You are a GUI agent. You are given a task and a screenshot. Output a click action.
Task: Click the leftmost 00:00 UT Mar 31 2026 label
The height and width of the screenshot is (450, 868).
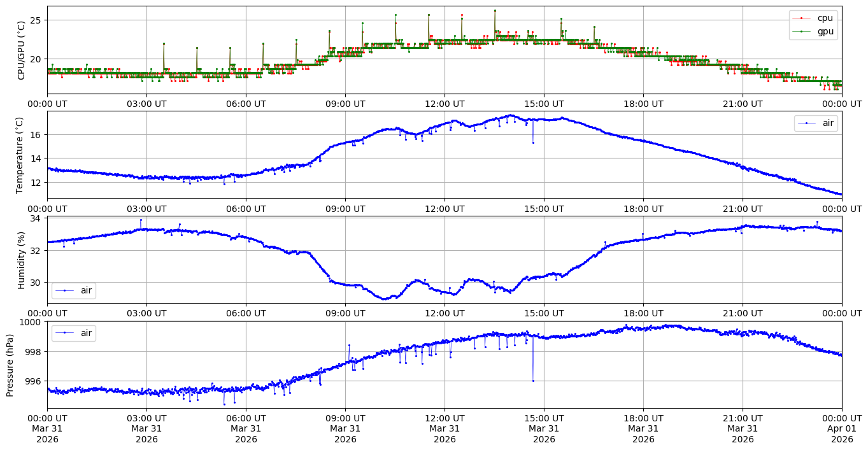[47, 428]
